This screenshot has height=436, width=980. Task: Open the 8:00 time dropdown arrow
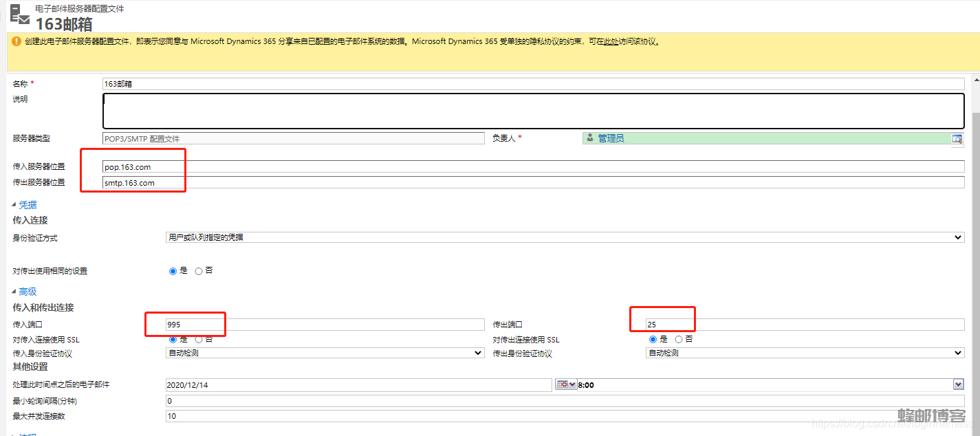959,385
